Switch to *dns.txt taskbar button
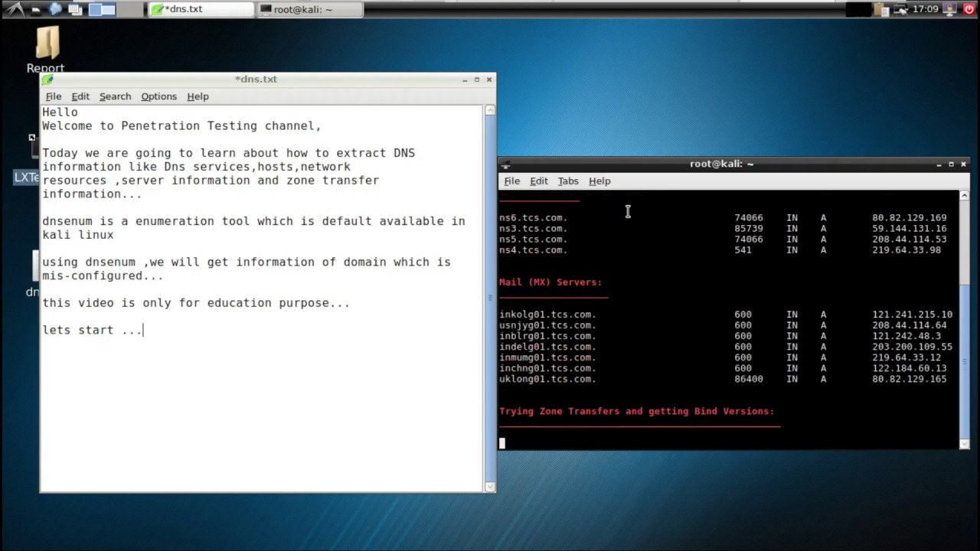This screenshot has width=980, height=551. tap(201, 10)
